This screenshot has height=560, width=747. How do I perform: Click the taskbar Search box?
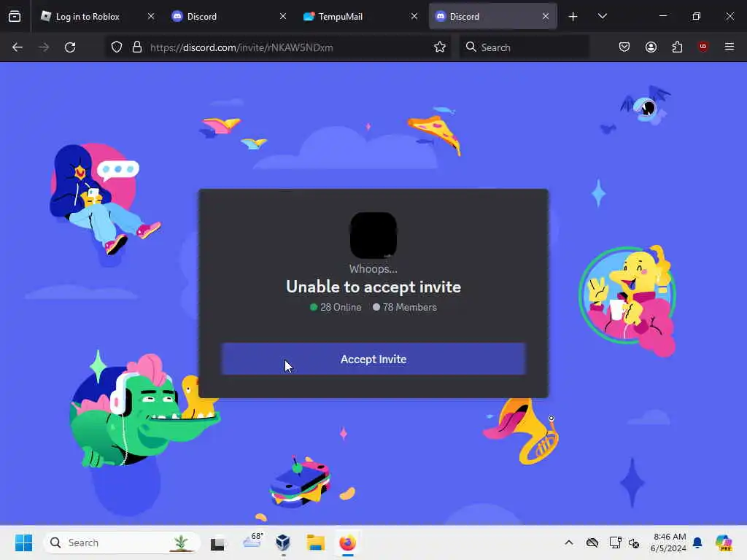point(121,542)
